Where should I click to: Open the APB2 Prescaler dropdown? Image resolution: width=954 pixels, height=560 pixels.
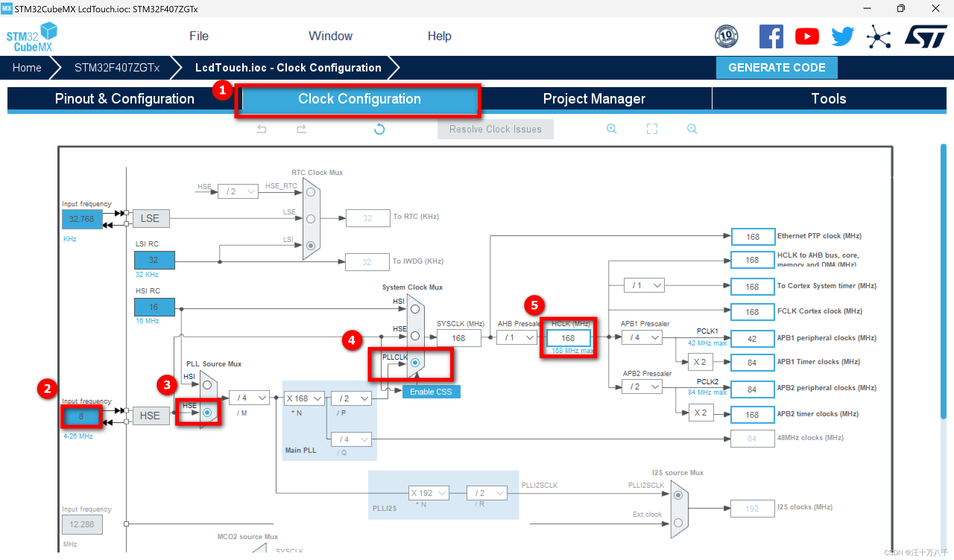[642, 387]
